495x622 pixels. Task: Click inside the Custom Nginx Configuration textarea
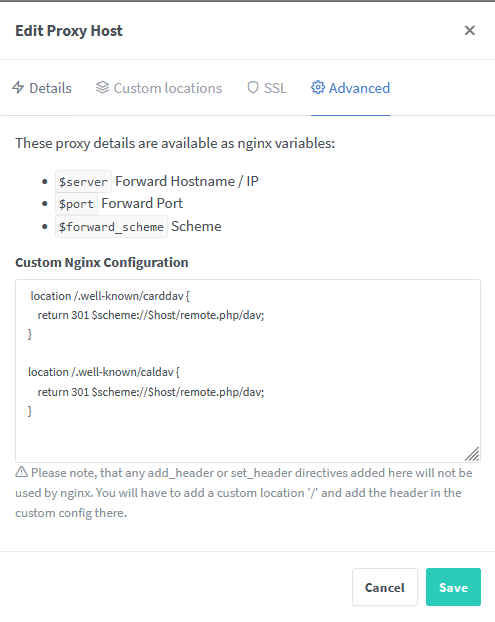[248, 371]
